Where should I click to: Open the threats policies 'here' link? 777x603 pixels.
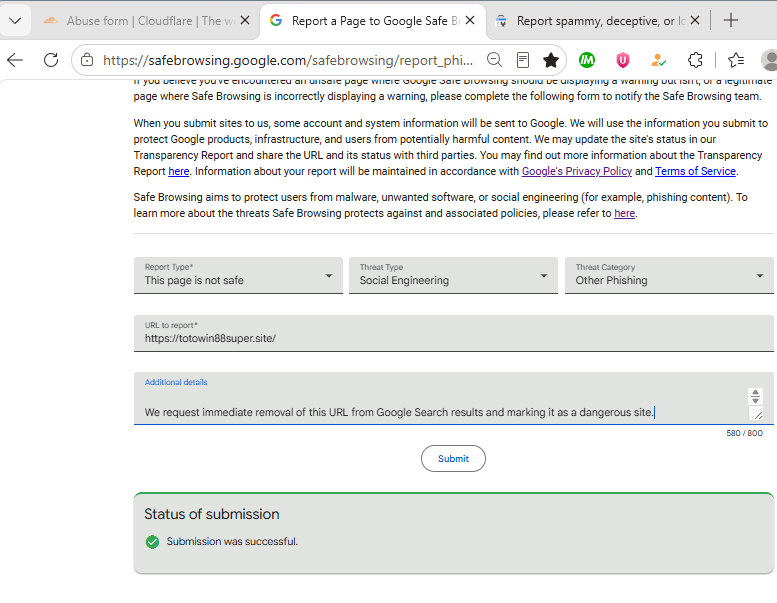tap(624, 214)
